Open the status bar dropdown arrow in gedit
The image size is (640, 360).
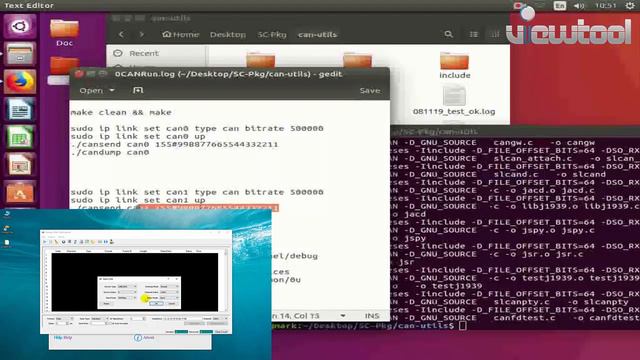tap(343, 316)
